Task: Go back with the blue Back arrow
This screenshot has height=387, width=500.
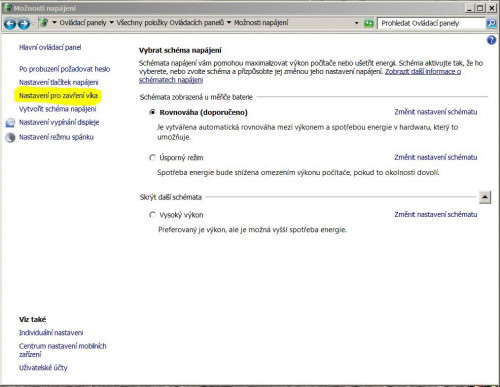Action: (x=10, y=23)
